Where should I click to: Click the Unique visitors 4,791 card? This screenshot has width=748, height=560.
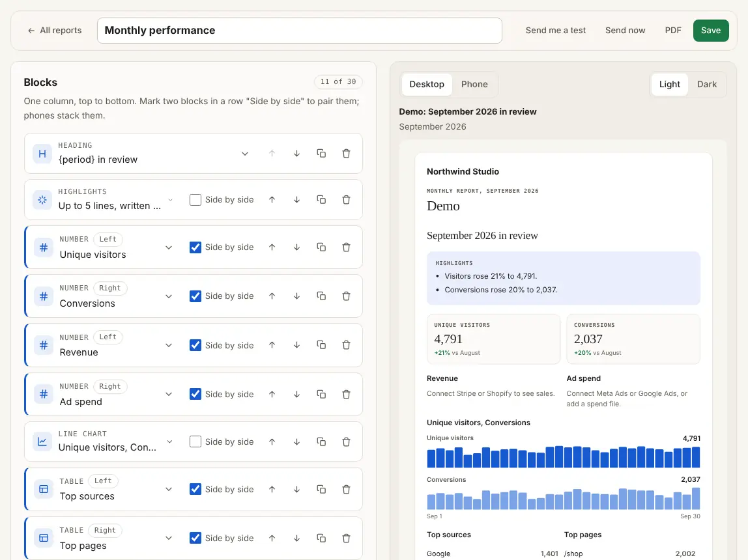pos(494,339)
